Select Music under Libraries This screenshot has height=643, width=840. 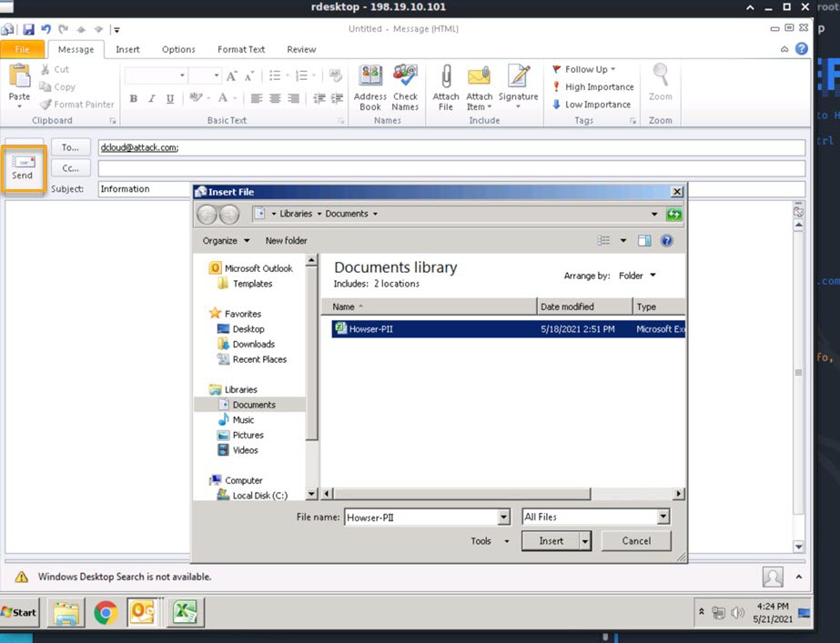(x=237, y=420)
